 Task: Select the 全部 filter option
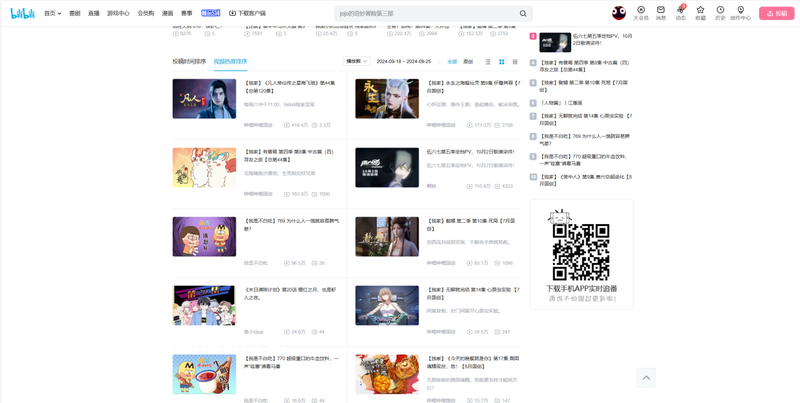[452, 62]
